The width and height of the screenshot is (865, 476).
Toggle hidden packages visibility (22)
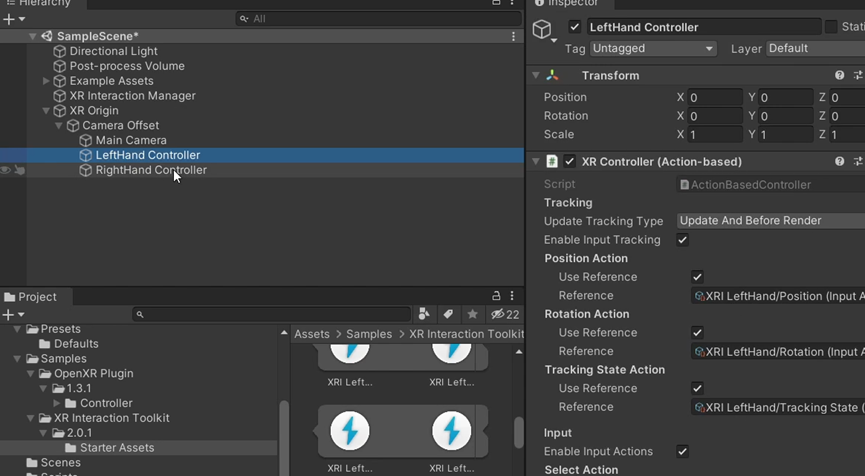[x=505, y=314]
